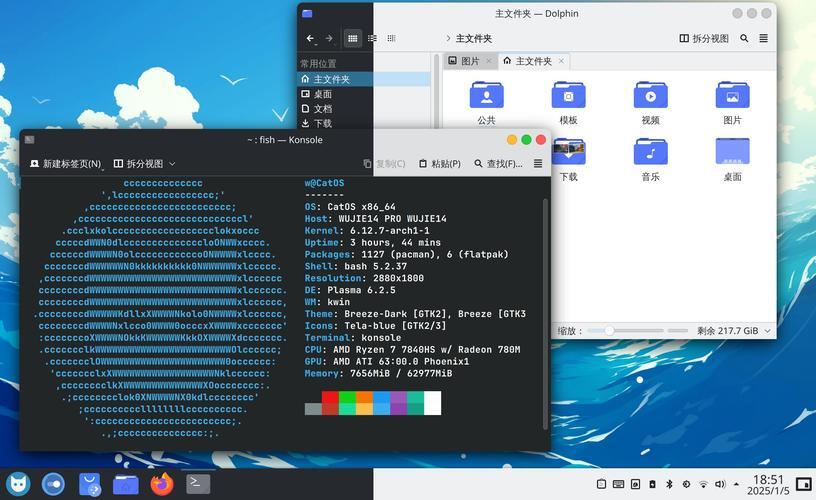
Task: Expand the 剩余 217.7 GiB space dropdown
Action: coord(768,331)
